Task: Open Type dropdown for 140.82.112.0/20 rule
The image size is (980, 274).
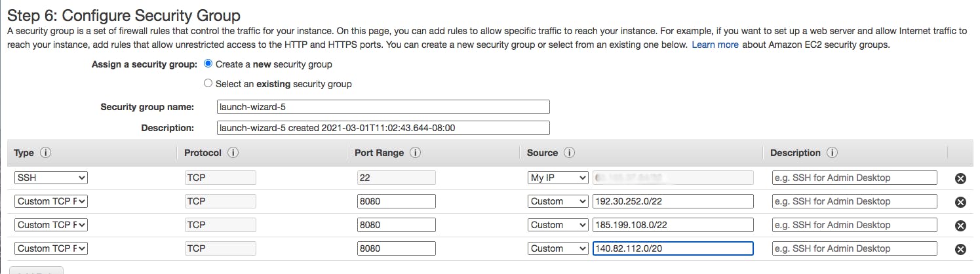Action: pos(51,248)
